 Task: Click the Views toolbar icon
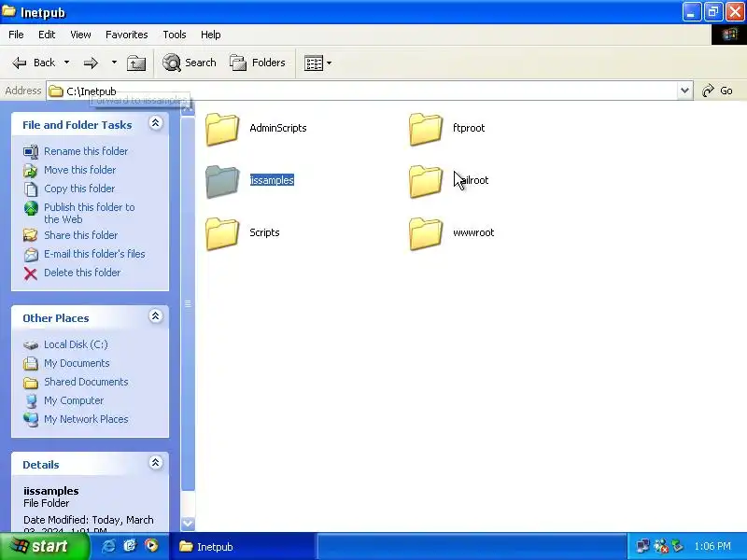pos(314,63)
